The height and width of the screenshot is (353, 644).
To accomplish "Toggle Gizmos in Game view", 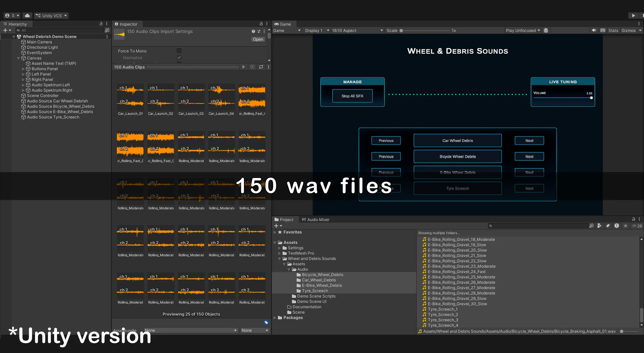I will [628, 31].
